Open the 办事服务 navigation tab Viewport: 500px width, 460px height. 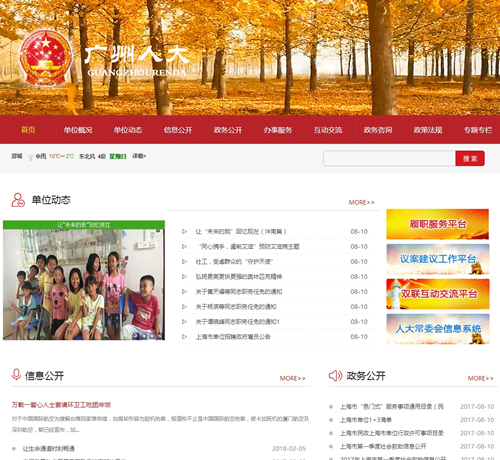(x=278, y=130)
